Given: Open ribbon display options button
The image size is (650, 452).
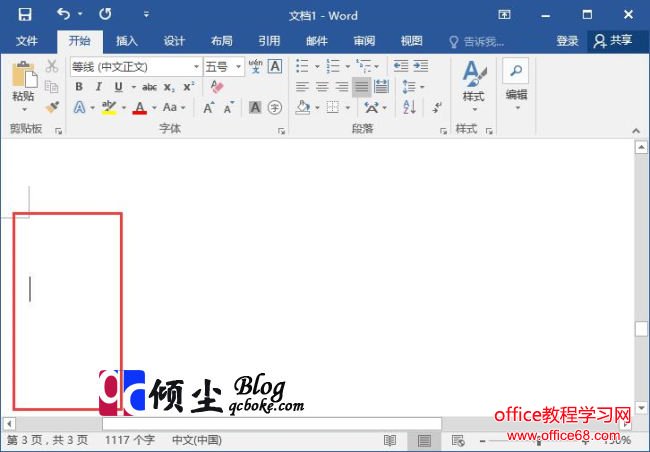Looking at the screenshot, I should point(504,15).
